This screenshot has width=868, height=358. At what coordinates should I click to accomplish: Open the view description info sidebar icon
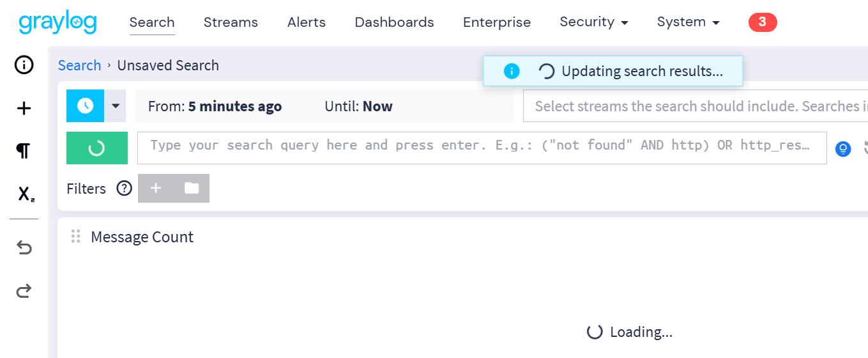24,65
